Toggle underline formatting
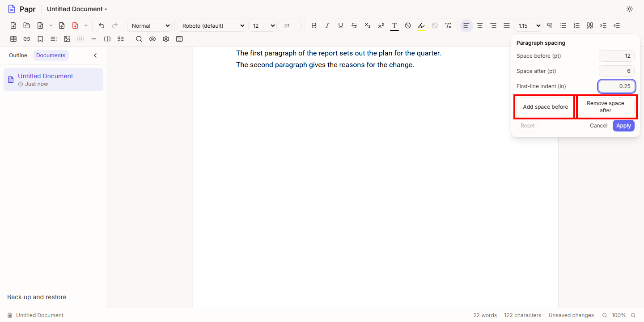This screenshot has width=644, height=322. [341, 25]
